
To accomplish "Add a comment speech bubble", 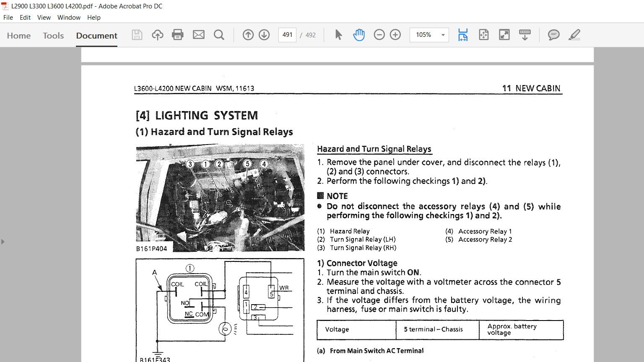I will point(554,35).
